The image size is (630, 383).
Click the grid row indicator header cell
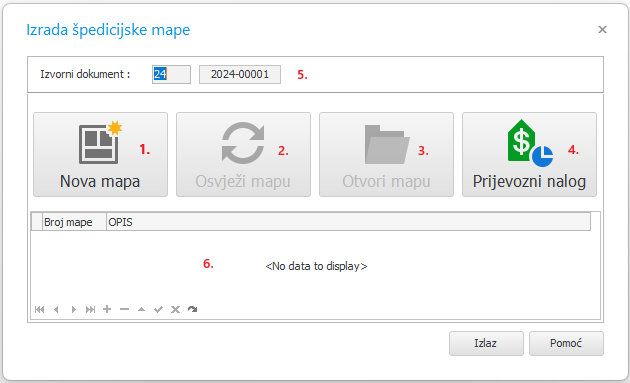coord(37,222)
